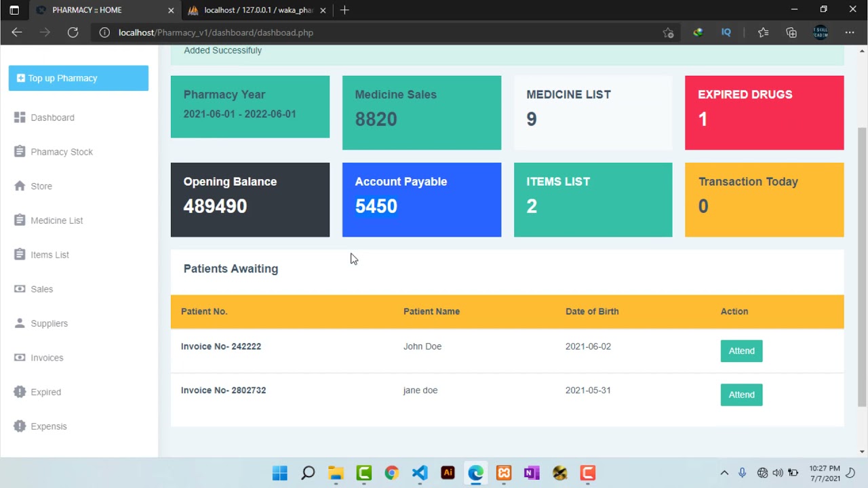
Task: Click Invoice No- 2802732 cell
Action: pos(223,390)
